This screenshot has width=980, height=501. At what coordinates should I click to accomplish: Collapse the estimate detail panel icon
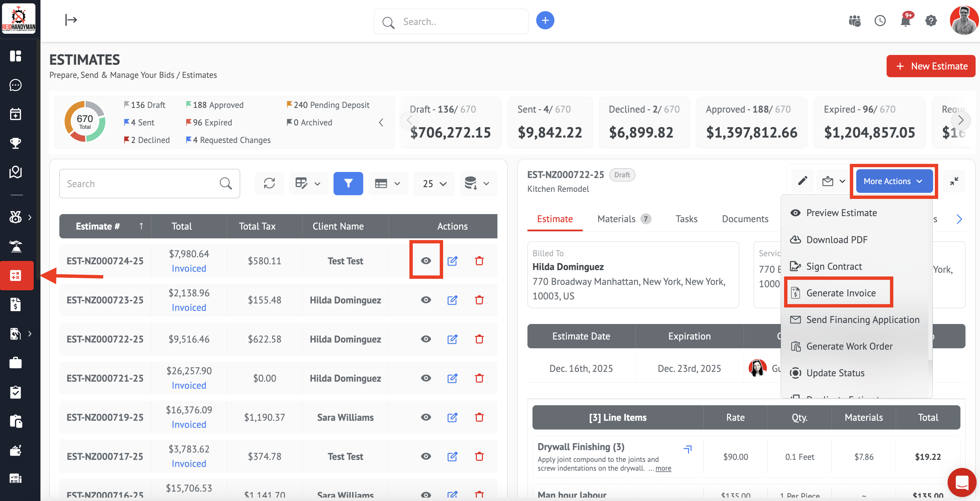954,181
